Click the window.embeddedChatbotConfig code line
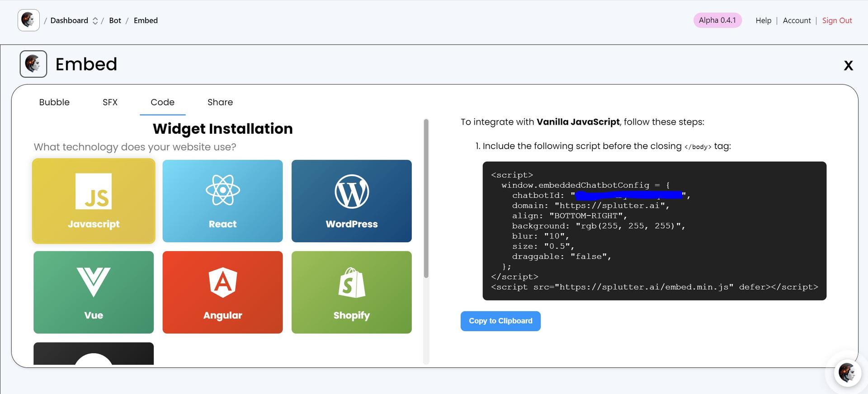 click(x=585, y=185)
